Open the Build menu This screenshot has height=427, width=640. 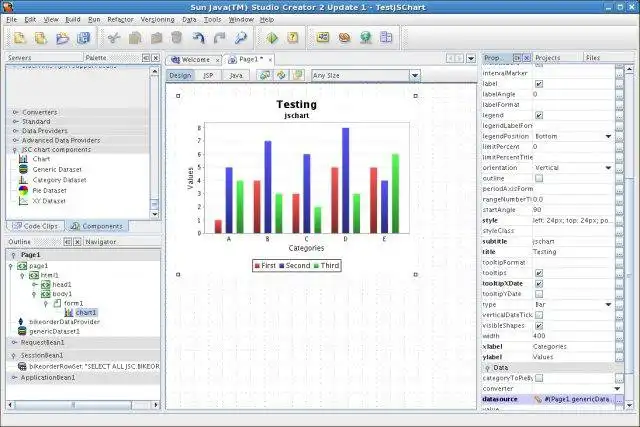[73, 19]
